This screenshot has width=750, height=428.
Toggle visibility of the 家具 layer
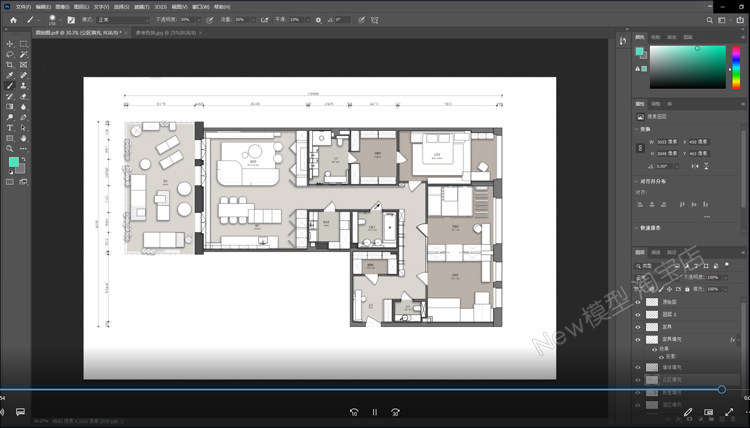(638, 327)
